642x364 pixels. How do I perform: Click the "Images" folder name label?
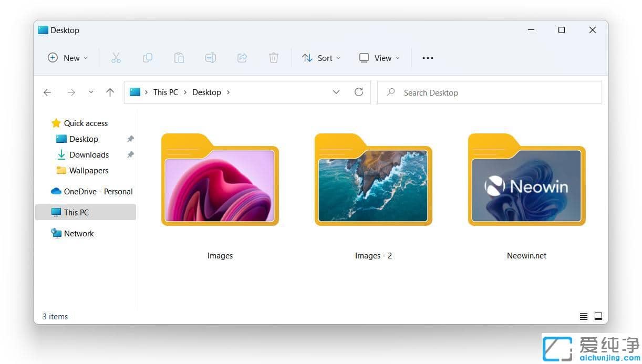click(x=220, y=256)
